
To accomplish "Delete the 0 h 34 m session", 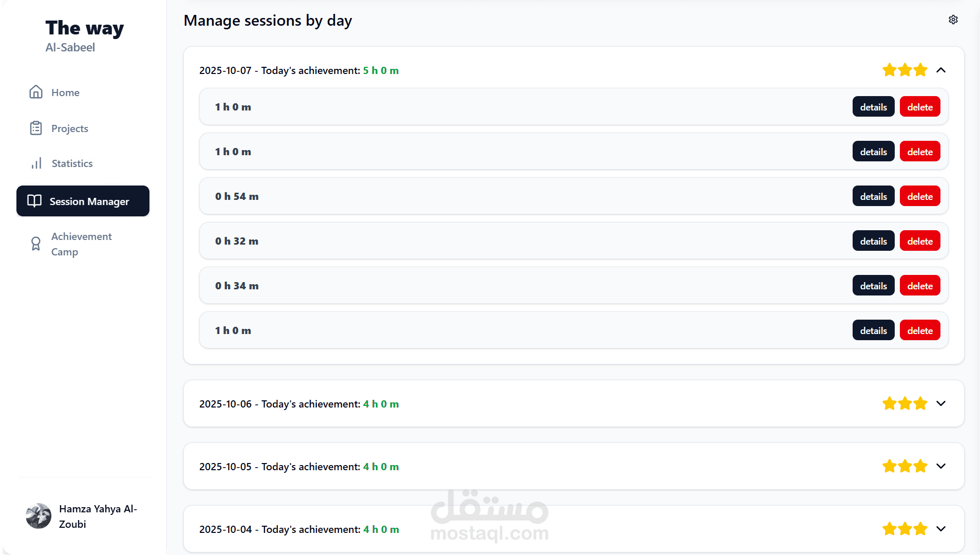I will (x=920, y=286).
